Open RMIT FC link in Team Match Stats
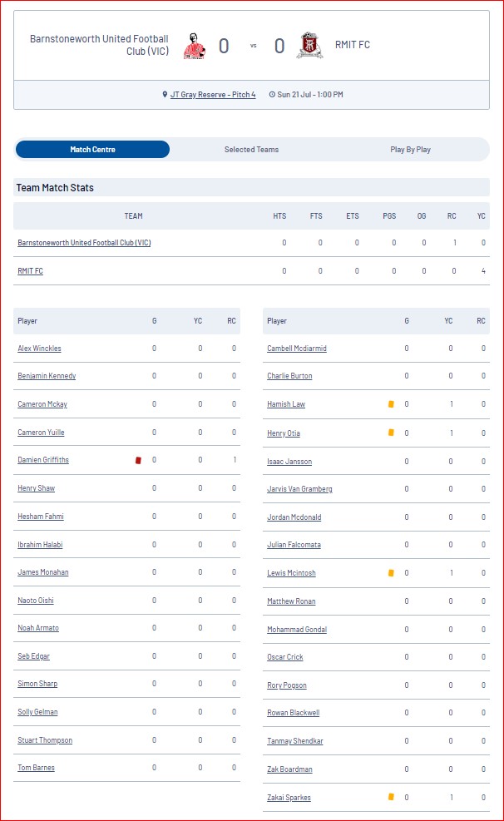The height and width of the screenshot is (821, 504). [30, 271]
